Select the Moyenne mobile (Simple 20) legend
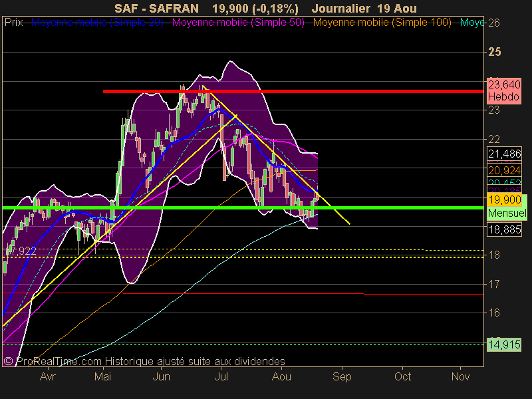The width and height of the screenshot is (532, 399). pyautogui.click(x=97, y=23)
